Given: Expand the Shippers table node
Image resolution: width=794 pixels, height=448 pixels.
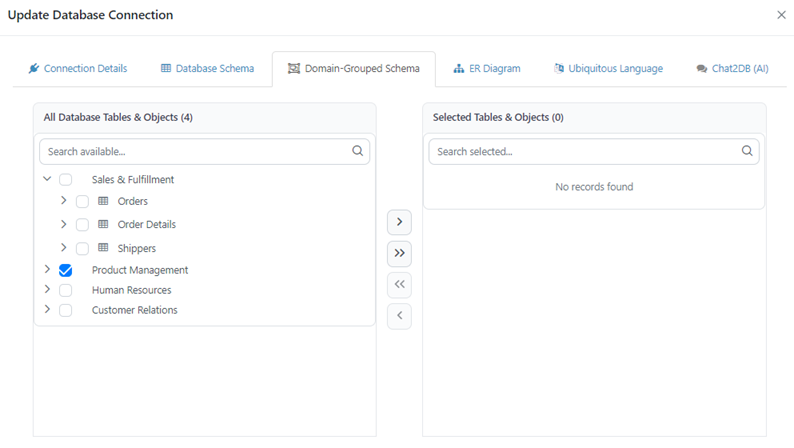Looking at the screenshot, I should click(x=63, y=248).
